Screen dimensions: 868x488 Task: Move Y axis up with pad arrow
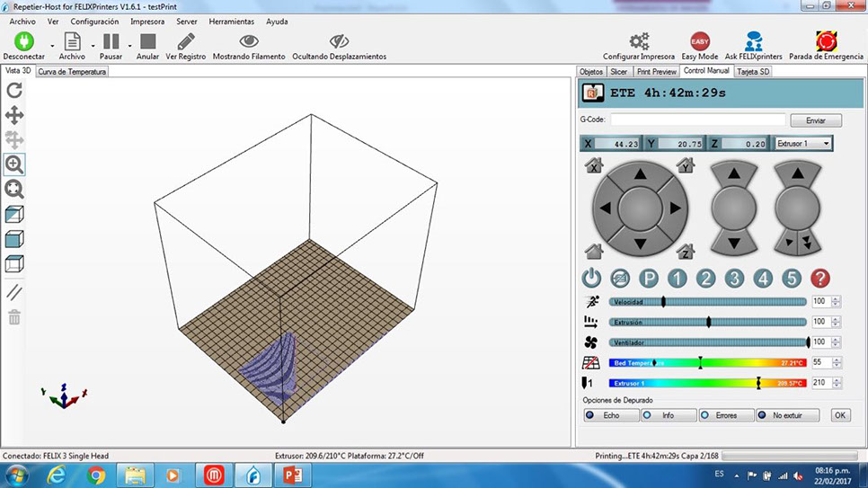[x=641, y=174]
